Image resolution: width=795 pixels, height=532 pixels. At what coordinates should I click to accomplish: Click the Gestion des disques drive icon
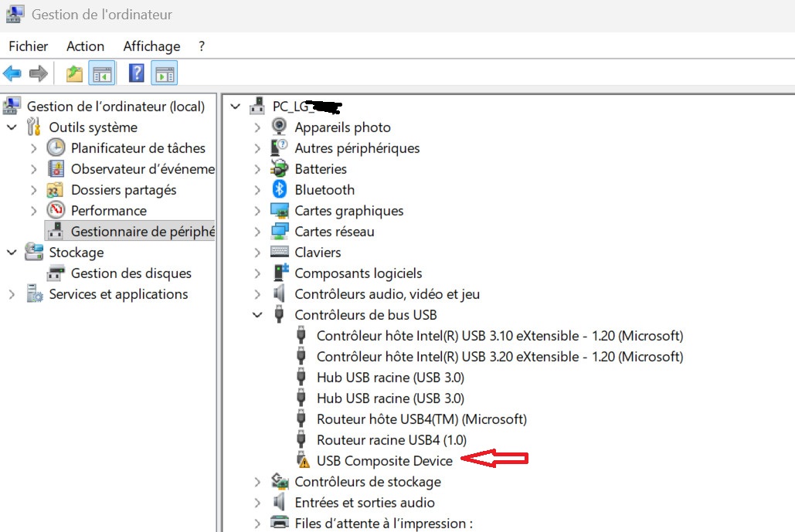(56, 273)
